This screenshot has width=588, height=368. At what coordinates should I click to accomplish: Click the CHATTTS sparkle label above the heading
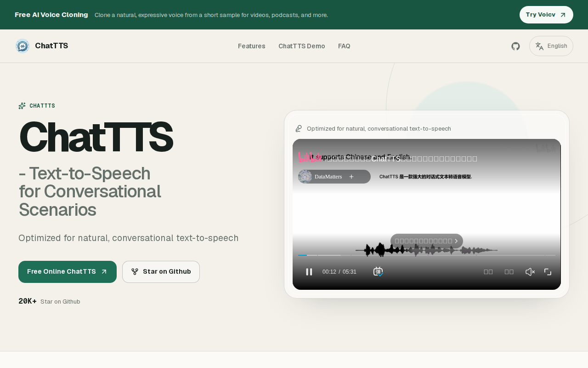[x=37, y=106]
